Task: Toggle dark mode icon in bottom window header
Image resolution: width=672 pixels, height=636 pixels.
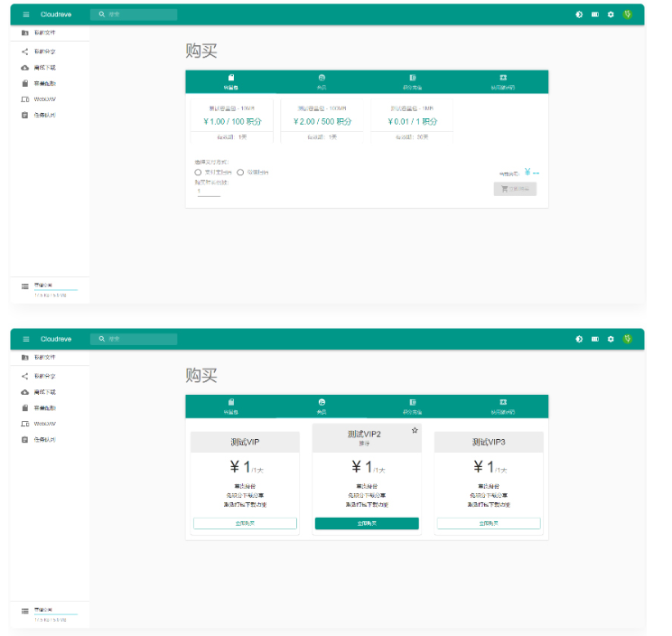Action: (x=579, y=339)
